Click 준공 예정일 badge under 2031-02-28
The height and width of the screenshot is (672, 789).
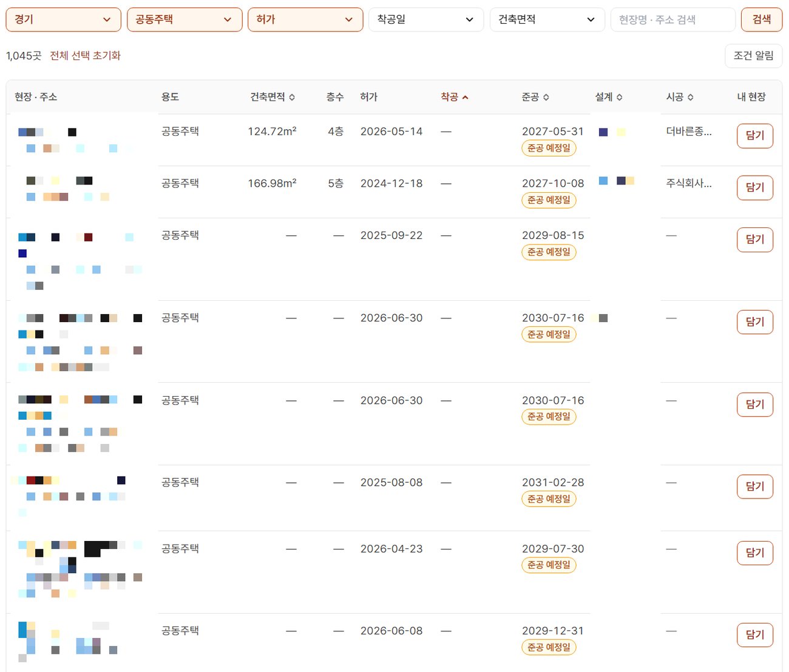click(549, 499)
